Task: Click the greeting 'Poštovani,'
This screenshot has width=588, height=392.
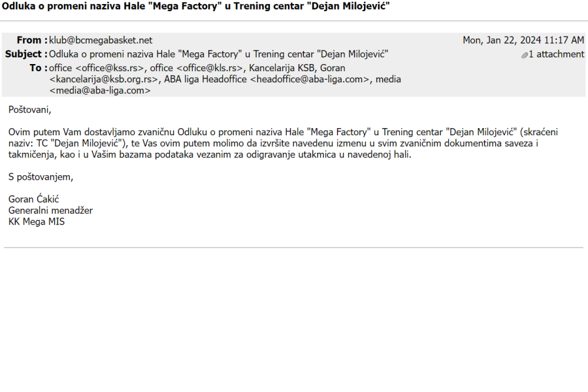Action: tap(29, 110)
